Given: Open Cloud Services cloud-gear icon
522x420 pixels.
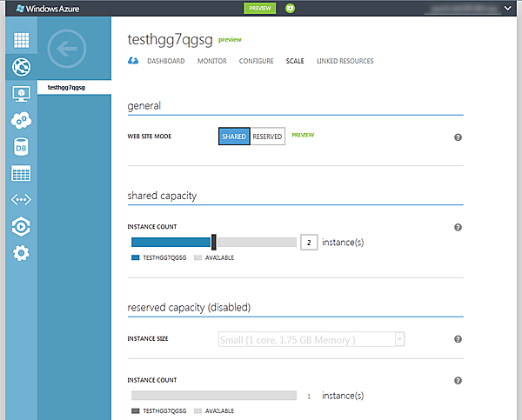Looking at the screenshot, I should (21, 121).
